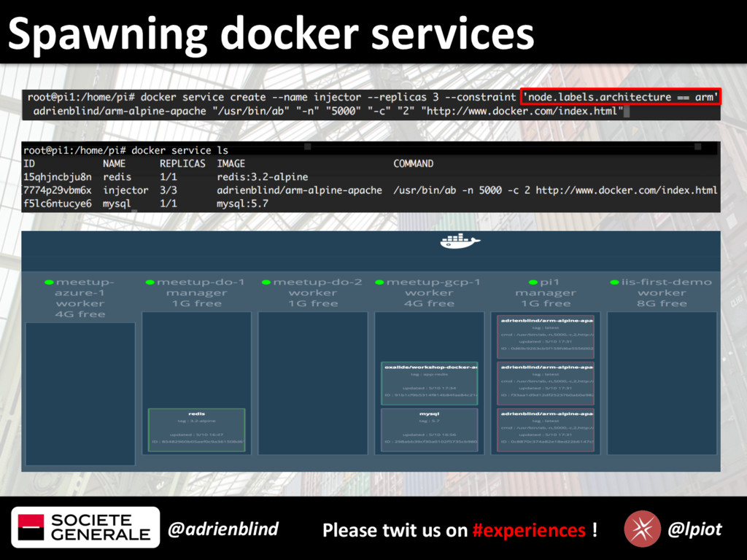Click 'Please twit us on' footer text
Screen dimensions: 747x560
click(x=395, y=531)
